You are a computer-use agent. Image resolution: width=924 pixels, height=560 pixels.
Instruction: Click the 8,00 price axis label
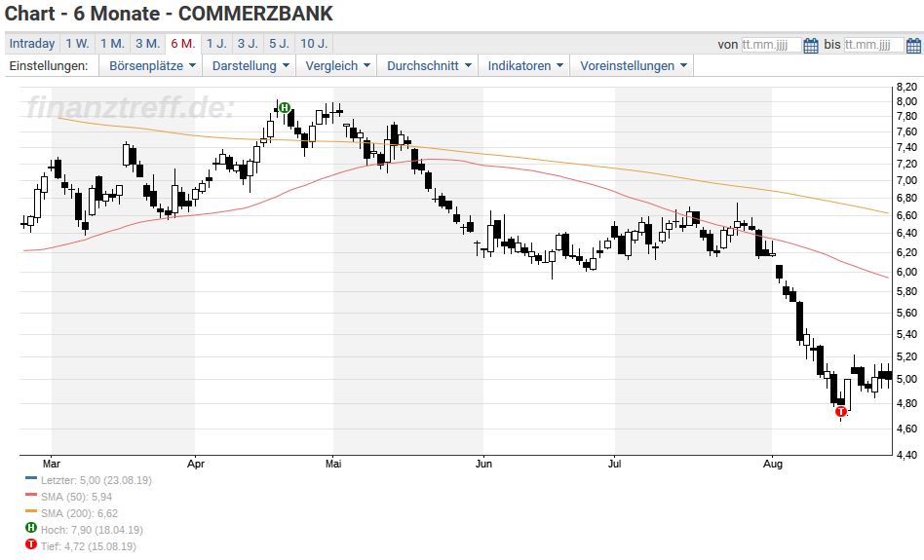(x=906, y=101)
